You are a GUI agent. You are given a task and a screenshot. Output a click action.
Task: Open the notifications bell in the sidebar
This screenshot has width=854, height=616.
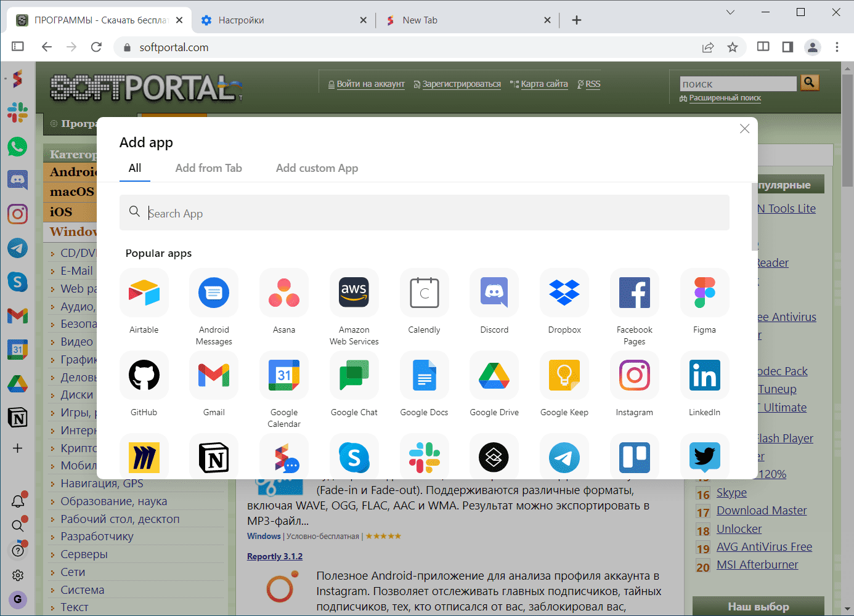tap(18, 500)
